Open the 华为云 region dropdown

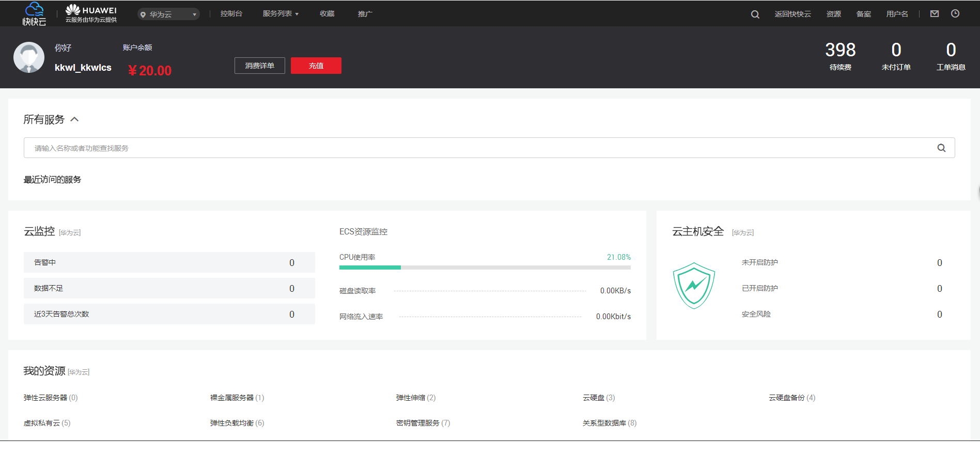pos(168,14)
